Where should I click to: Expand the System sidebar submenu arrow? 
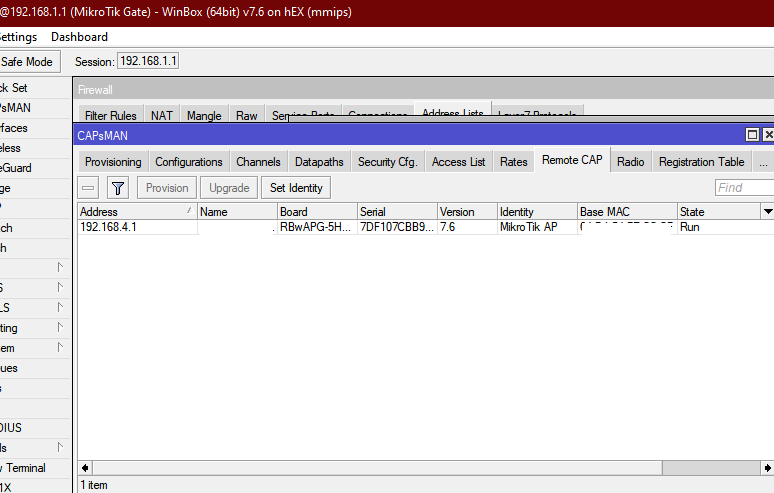pos(60,347)
